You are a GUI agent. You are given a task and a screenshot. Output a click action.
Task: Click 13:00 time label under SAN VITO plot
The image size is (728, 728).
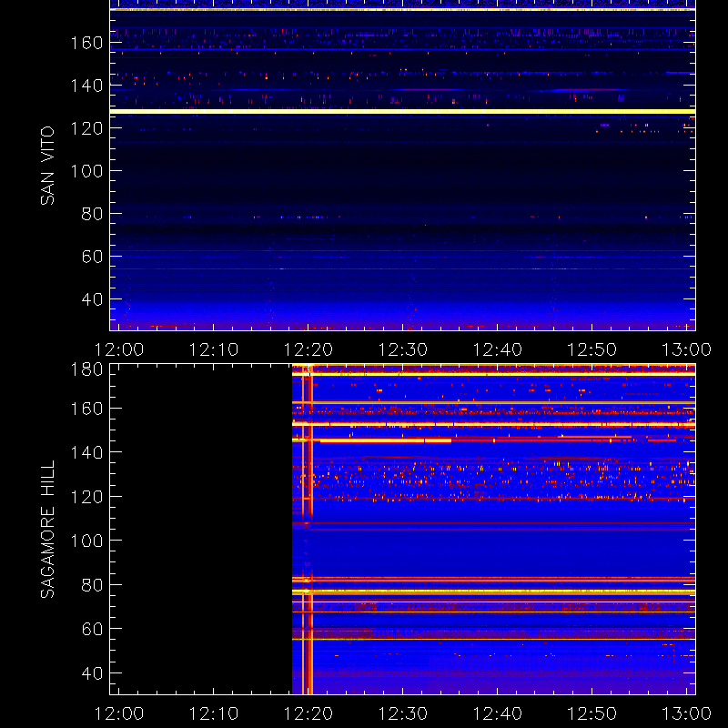click(x=686, y=349)
